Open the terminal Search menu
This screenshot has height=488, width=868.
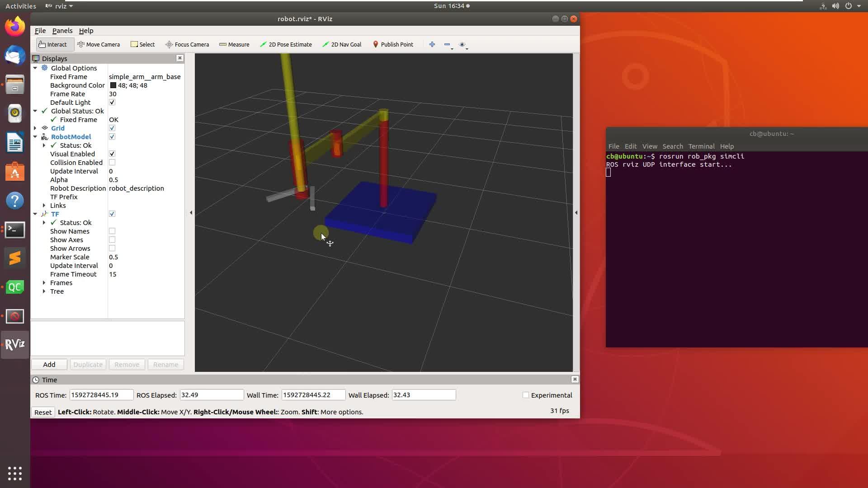[672, 146]
